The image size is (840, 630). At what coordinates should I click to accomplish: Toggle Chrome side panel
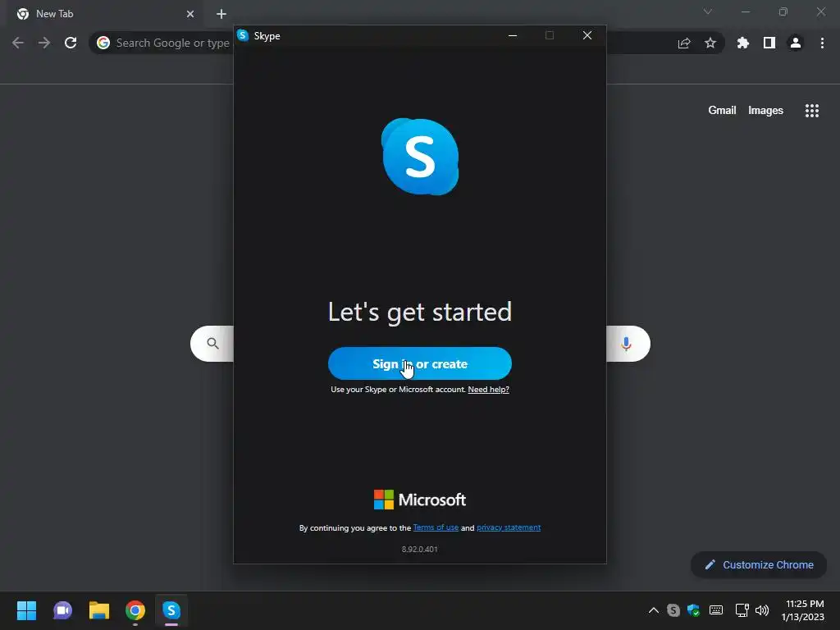click(769, 43)
